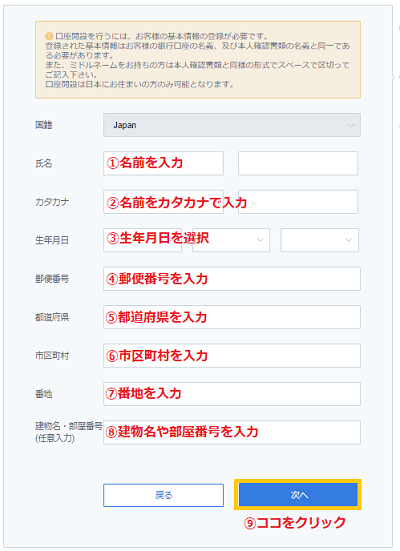Click the 戻る back button

tap(163, 495)
